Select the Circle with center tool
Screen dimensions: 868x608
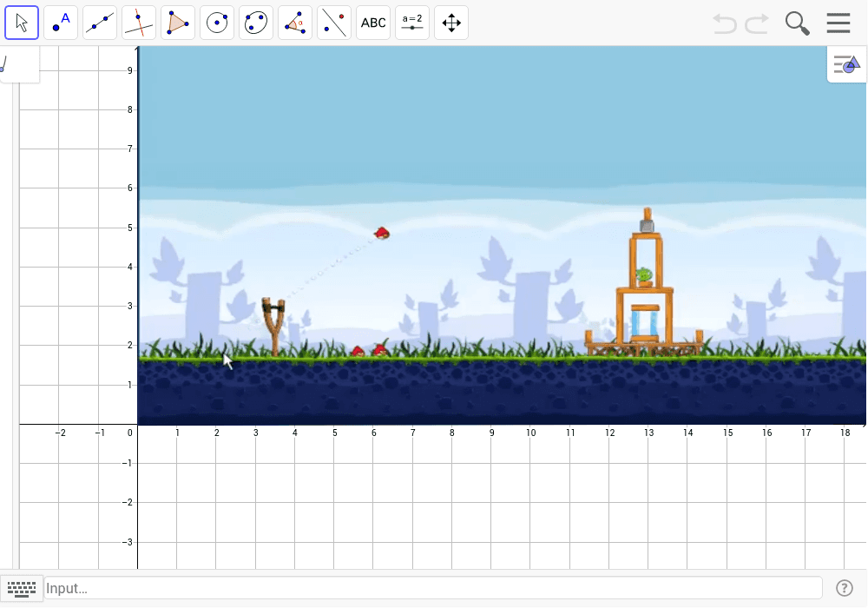(x=217, y=23)
